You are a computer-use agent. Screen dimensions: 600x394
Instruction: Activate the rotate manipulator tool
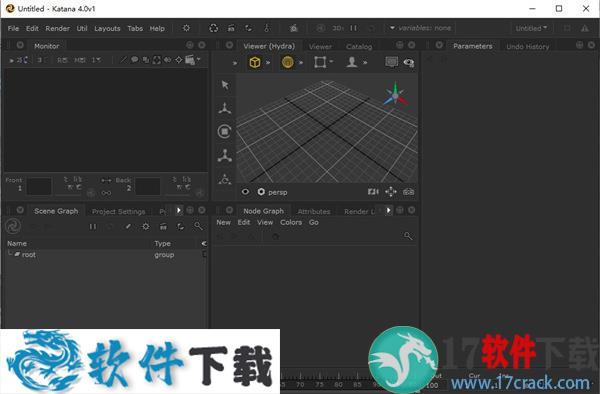[x=225, y=132]
